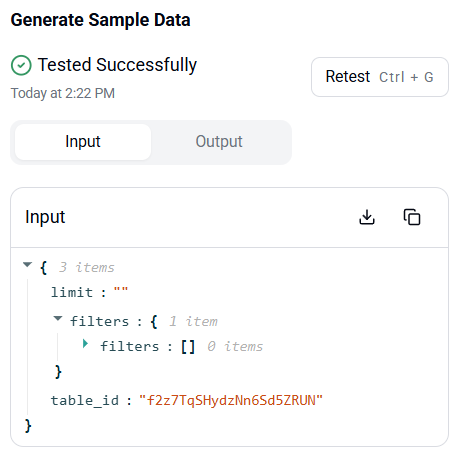Image resolution: width=463 pixels, height=469 pixels.
Task: Click the Ctrl + G shortcut hint
Action: [x=406, y=77]
